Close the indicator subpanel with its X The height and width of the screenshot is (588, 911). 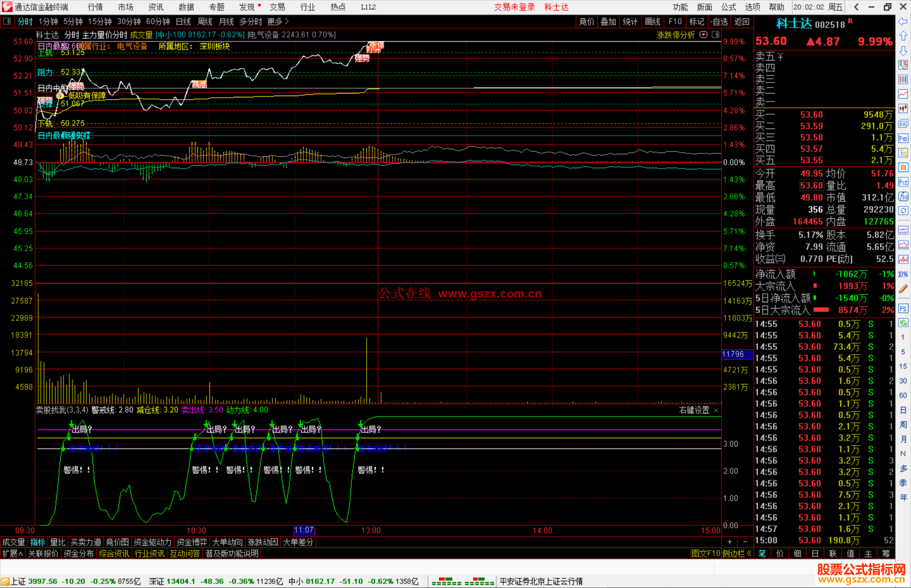716,410
